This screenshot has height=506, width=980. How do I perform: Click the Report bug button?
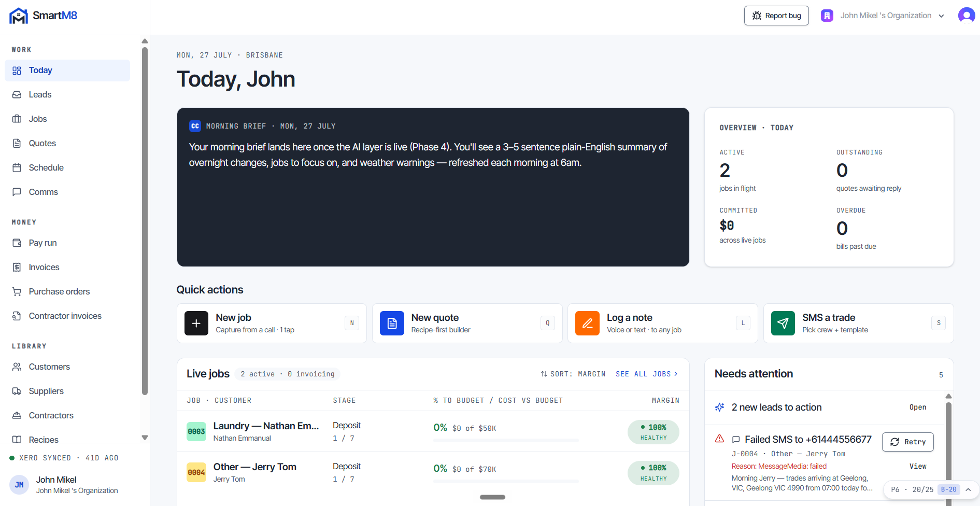[x=776, y=16]
